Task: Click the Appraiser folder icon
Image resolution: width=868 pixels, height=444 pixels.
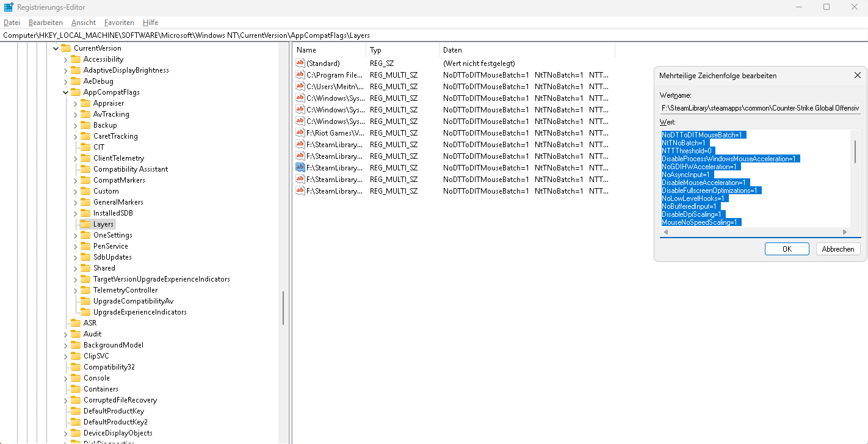Action: click(85, 103)
